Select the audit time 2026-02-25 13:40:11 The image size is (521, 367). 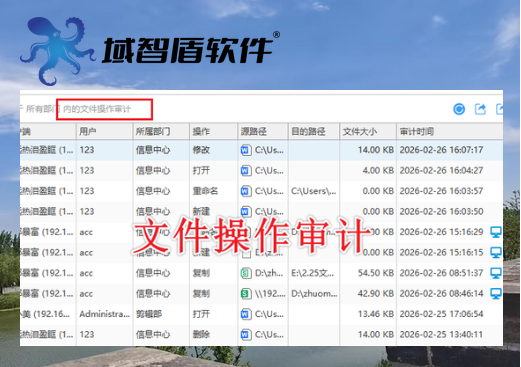(441, 334)
